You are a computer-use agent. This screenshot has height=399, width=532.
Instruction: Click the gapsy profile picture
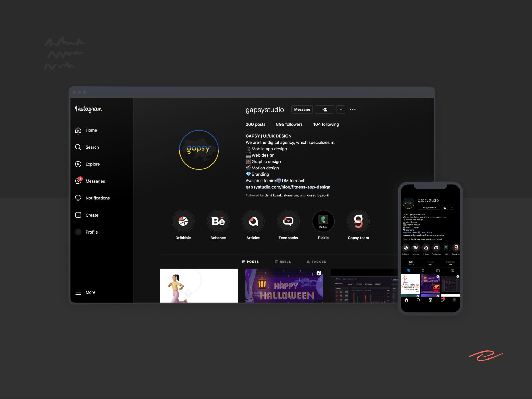(199, 150)
